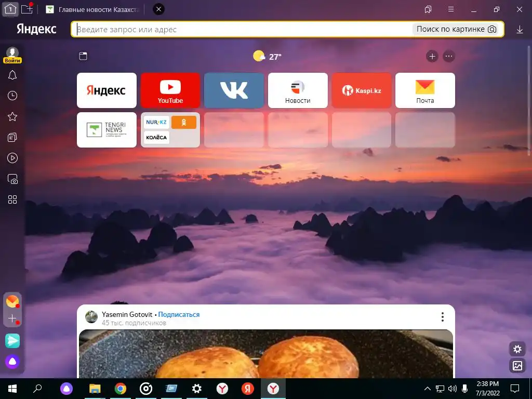Open the Kaspi.kz tile
532x399 pixels.
point(362,90)
